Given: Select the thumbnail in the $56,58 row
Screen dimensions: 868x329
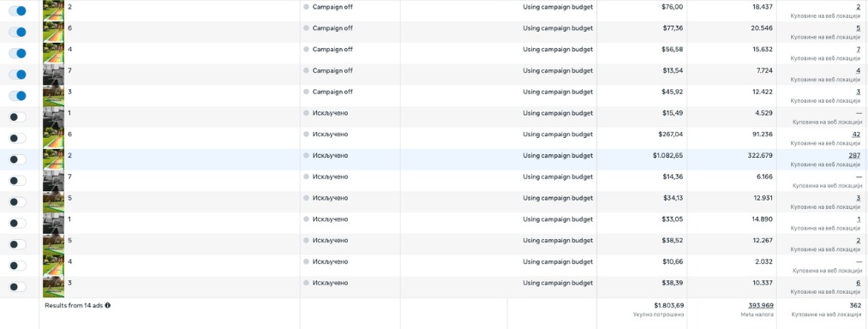Looking at the screenshot, I should pyautogui.click(x=54, y=53).
